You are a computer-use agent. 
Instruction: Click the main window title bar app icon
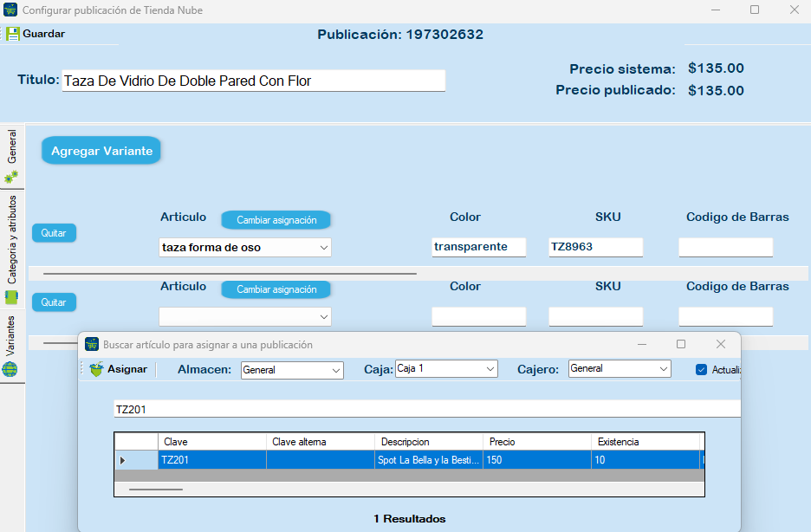click(x=10, y=10)
